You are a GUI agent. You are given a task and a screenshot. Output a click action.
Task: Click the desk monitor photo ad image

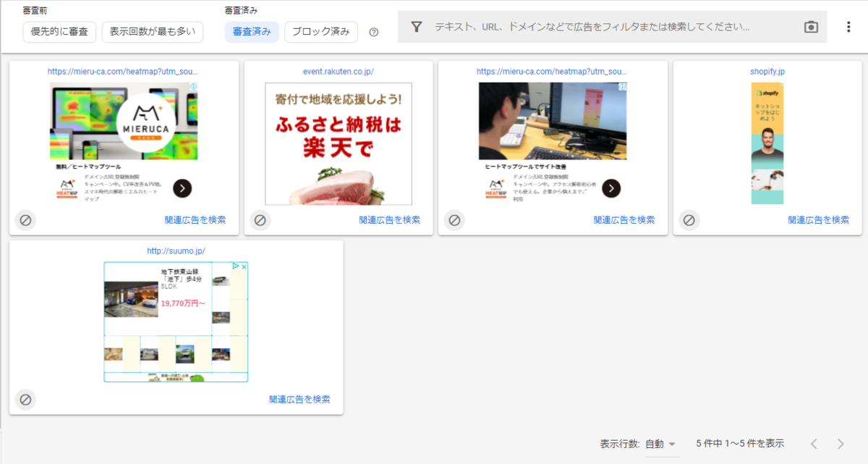pyautogui.click(x=553, y=121)
